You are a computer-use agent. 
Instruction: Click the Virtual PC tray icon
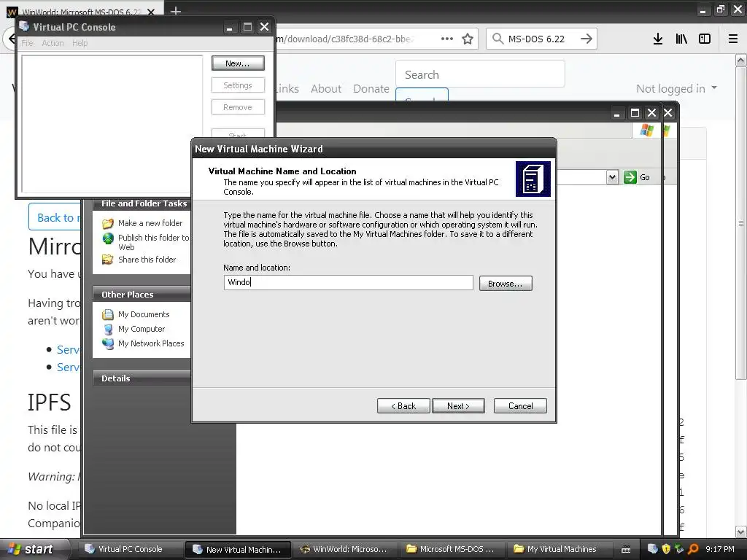653,549
